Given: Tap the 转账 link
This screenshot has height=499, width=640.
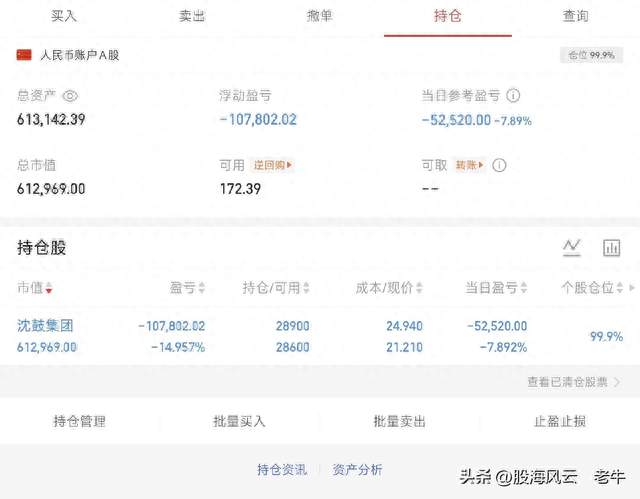Looking at the screenshot, I should click(469, 165).
